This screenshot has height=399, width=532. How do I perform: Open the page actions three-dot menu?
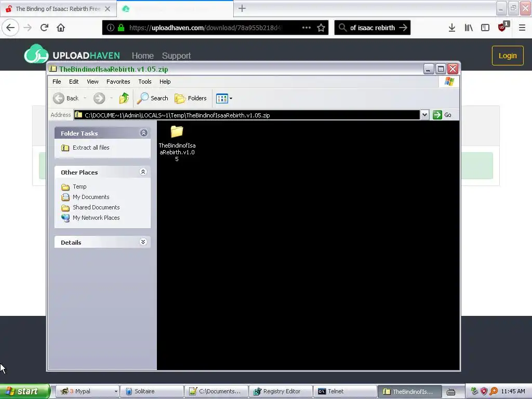307,28
